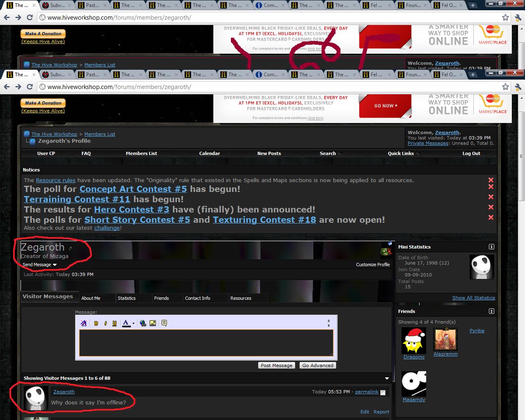Toggle underline formatting in message editor

pos(114,323)
